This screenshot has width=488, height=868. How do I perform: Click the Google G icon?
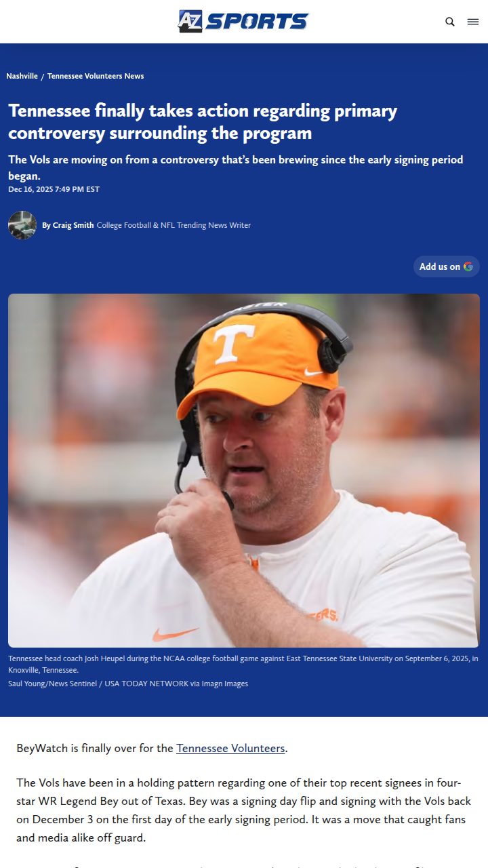coord(468,267)
